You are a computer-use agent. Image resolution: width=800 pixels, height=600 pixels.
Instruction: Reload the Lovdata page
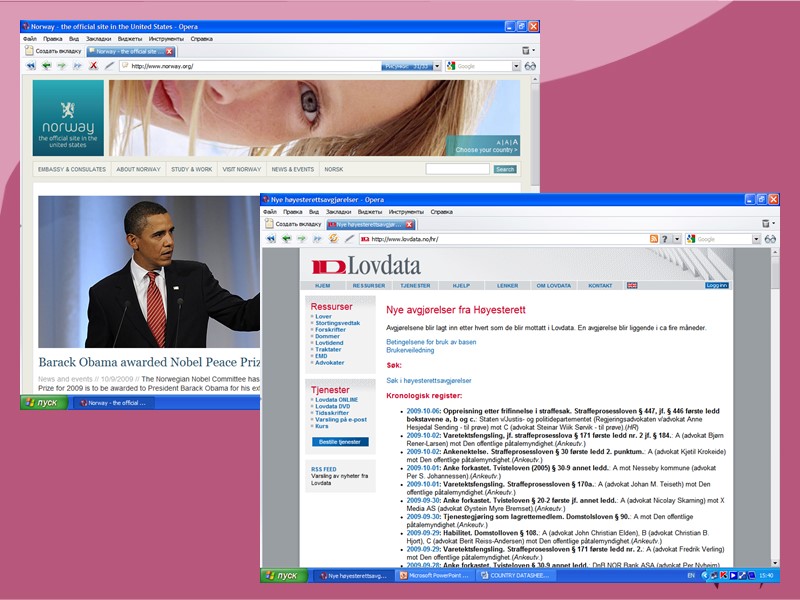click(333, 239)
